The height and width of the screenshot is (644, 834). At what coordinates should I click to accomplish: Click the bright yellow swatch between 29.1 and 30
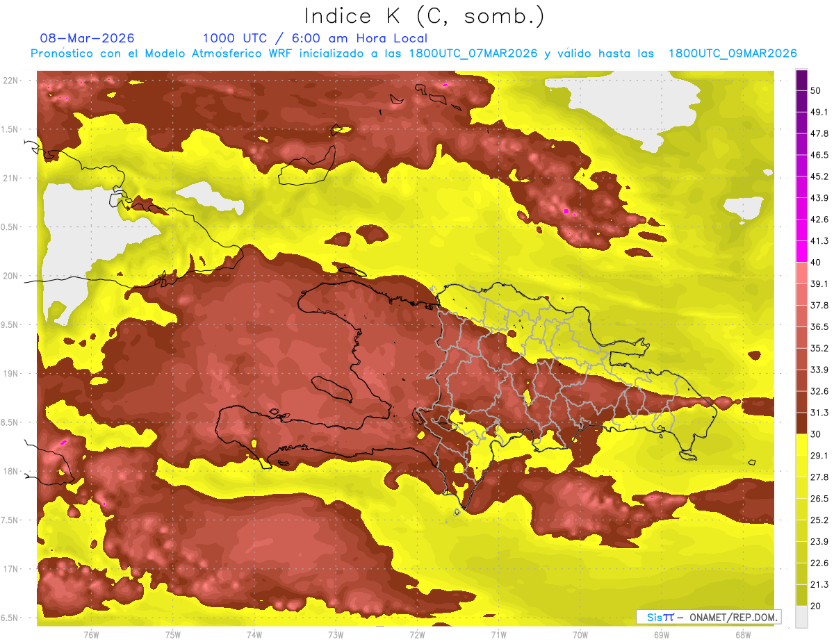pos(801,445)
